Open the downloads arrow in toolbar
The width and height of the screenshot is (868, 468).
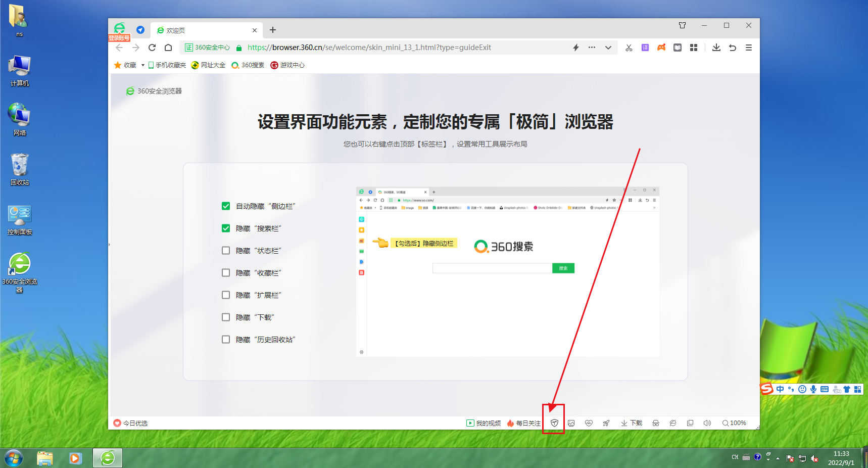pos(716,48)
